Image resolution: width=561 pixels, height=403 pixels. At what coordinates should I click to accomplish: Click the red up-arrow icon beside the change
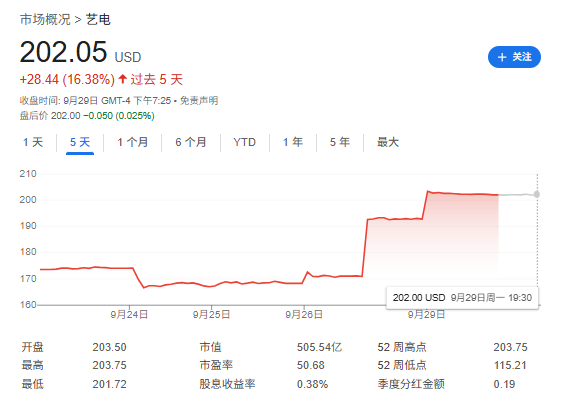click(x=123, y=79)
